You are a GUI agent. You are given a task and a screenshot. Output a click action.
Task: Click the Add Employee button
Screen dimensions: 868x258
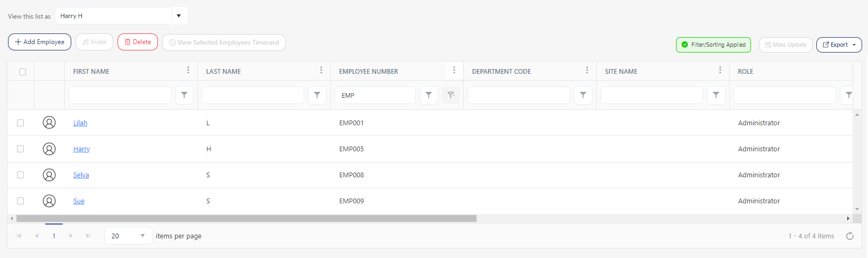[39, 42]
